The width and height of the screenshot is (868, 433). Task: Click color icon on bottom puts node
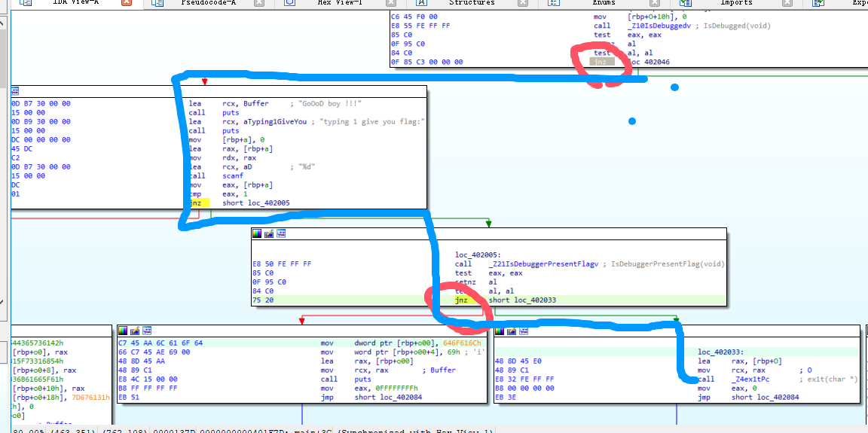[x=122, y=331]
